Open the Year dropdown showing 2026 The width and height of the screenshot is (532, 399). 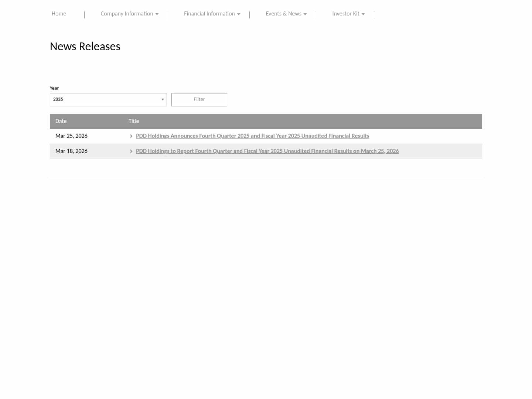click(108, 99)
